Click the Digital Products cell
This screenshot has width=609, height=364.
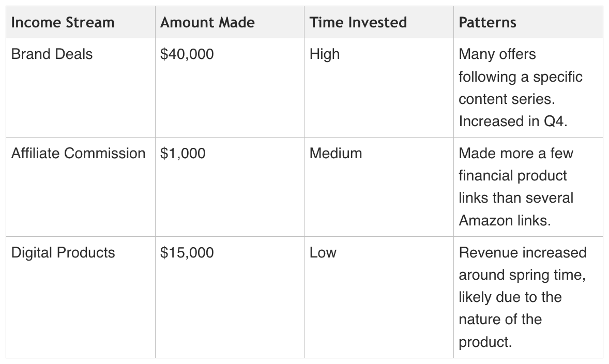point(63,253)
